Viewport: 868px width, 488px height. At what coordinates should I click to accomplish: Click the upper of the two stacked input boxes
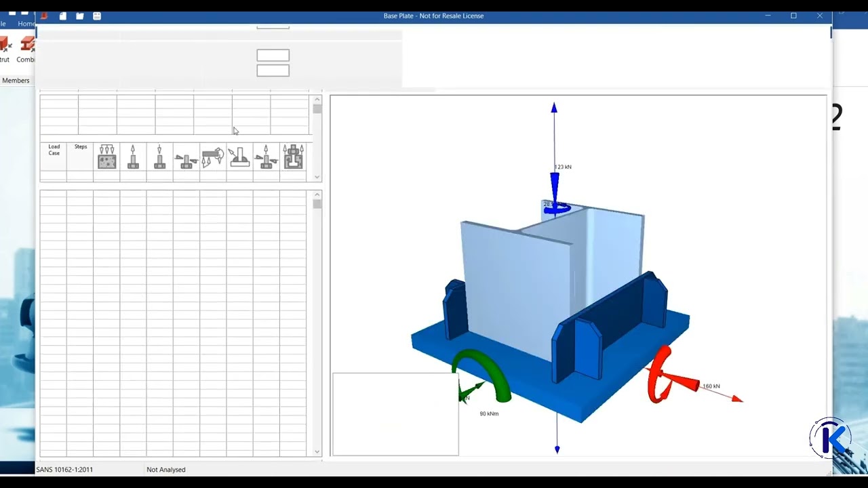pyautogui.click(x=273, y=56)
